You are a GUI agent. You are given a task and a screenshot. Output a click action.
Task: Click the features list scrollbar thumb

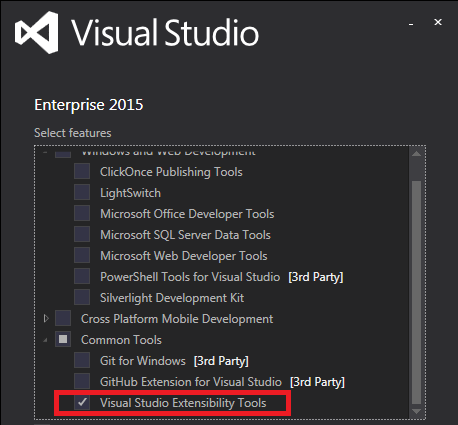click(416, 292)
